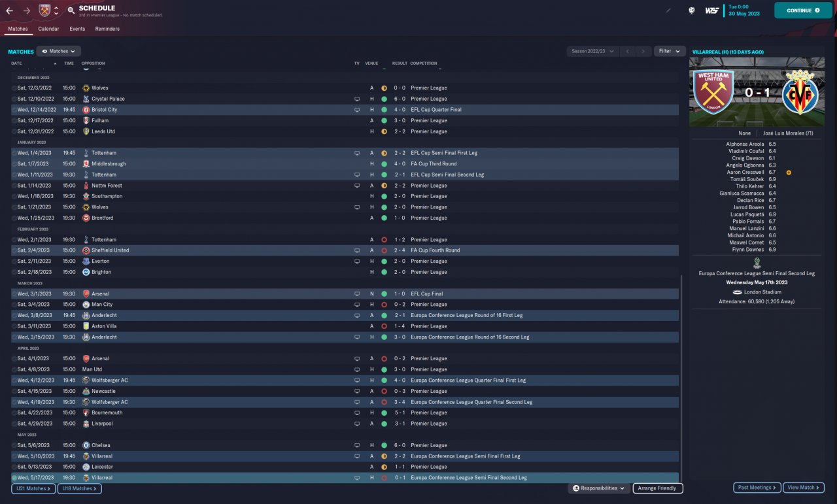Click scorer name José Luis Morales (71)

point(788,133)
